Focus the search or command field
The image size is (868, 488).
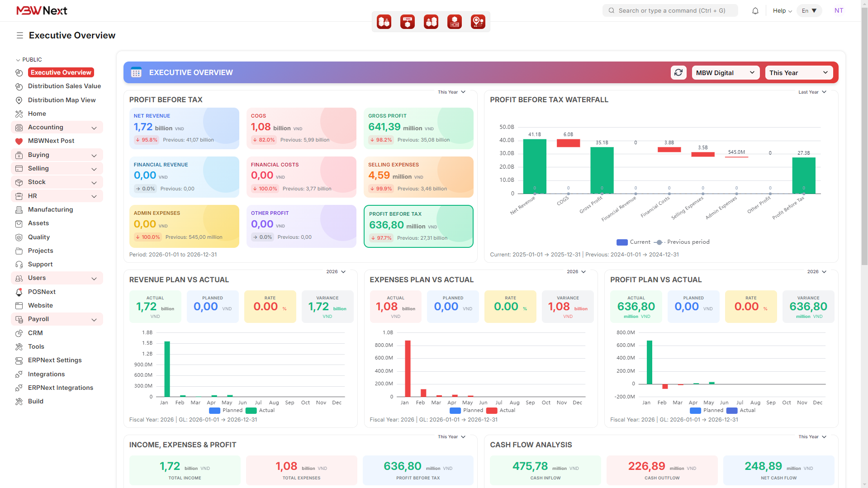point(670,11)
